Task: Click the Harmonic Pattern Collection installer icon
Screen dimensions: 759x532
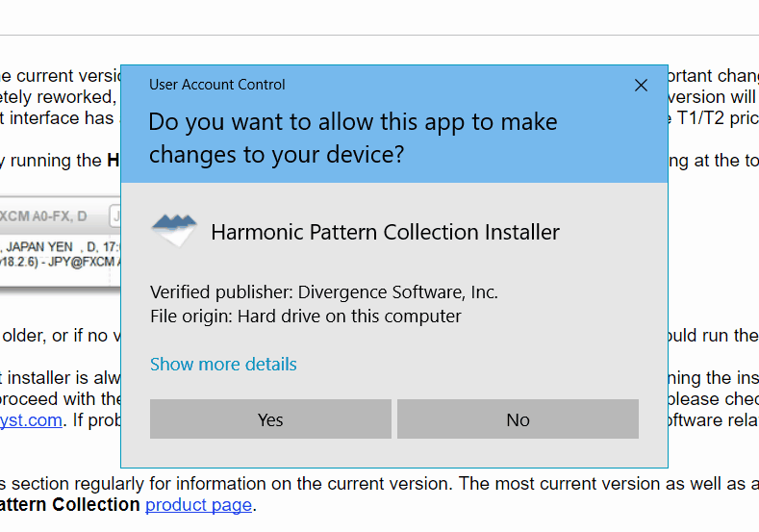Action: (x=174, y=230)
